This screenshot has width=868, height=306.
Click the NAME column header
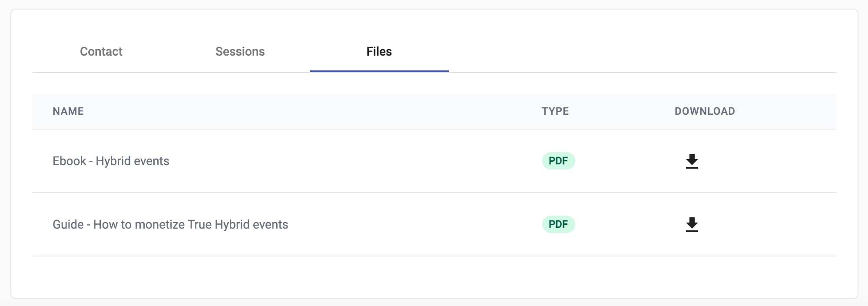coord(68,111)
